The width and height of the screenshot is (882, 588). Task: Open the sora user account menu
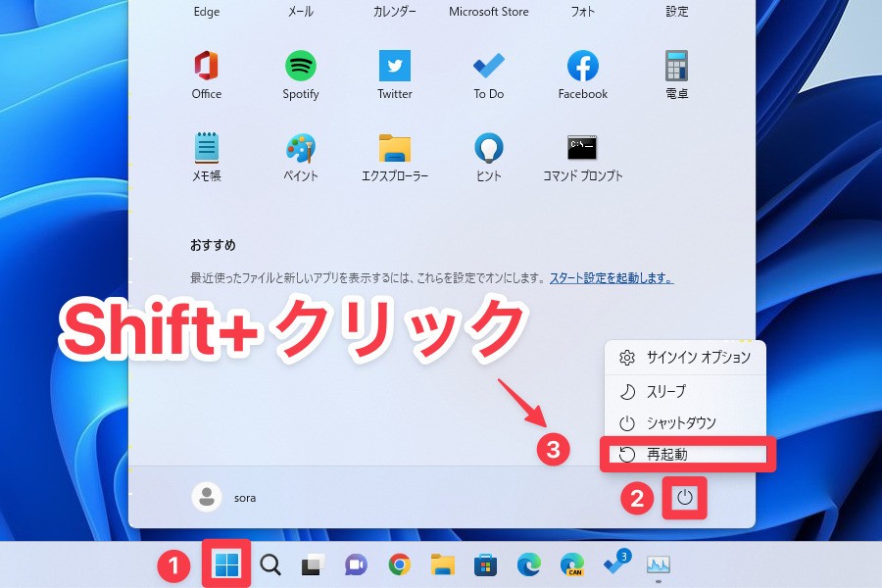pos(223,498)
